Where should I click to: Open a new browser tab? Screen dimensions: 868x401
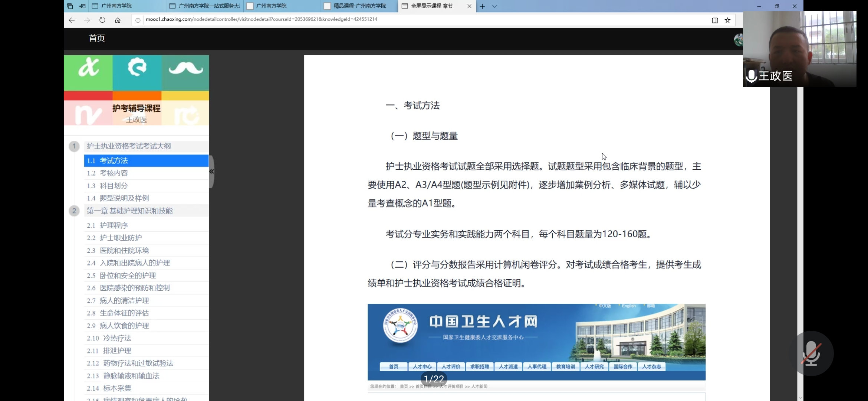pos(482,6)
